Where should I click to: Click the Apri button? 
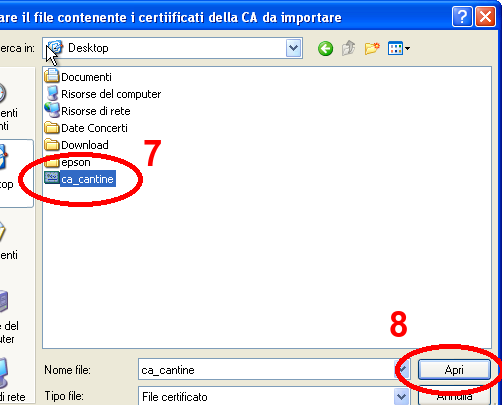(454, 369)
